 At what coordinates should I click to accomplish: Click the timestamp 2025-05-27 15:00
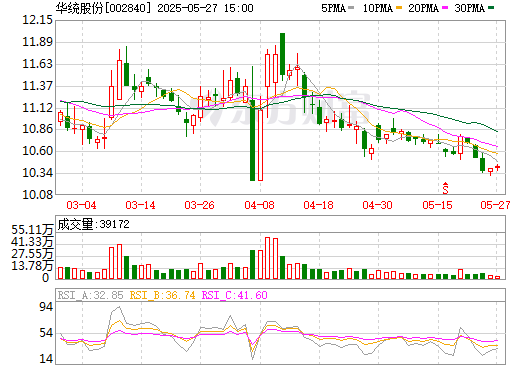pyautogui.click(x=205, y=8)
